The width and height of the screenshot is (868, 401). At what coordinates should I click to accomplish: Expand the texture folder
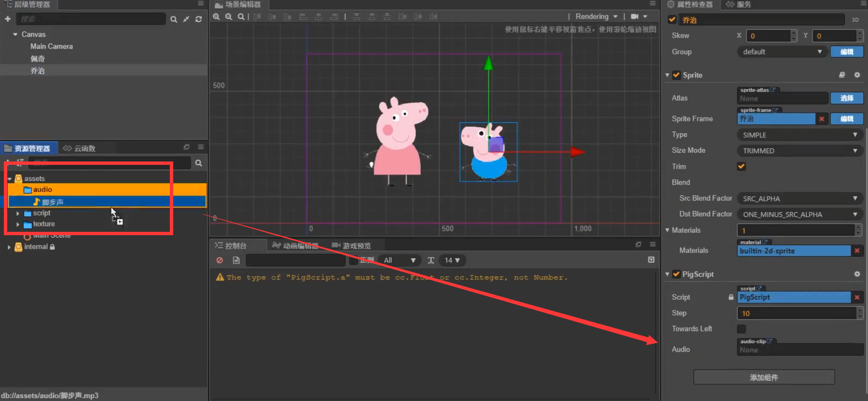[x=18, y=224]
